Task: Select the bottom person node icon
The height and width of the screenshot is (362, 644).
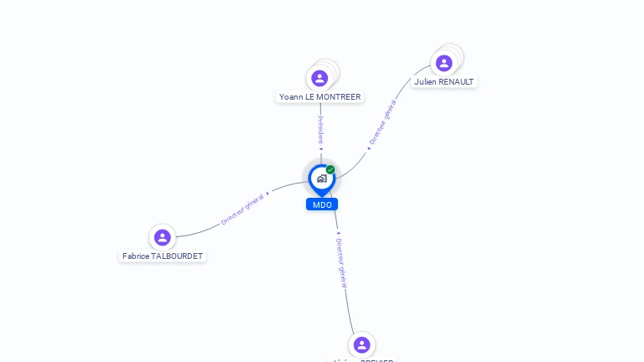Action: pos(362,344)
